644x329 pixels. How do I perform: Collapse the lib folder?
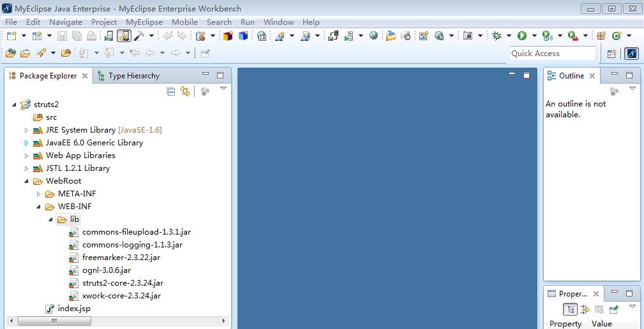point(50,219)
